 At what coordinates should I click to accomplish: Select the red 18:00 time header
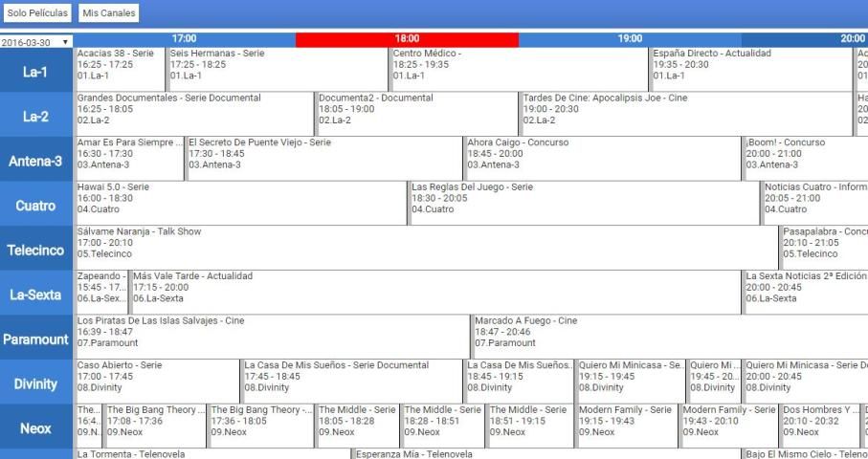tap(407, 39)
